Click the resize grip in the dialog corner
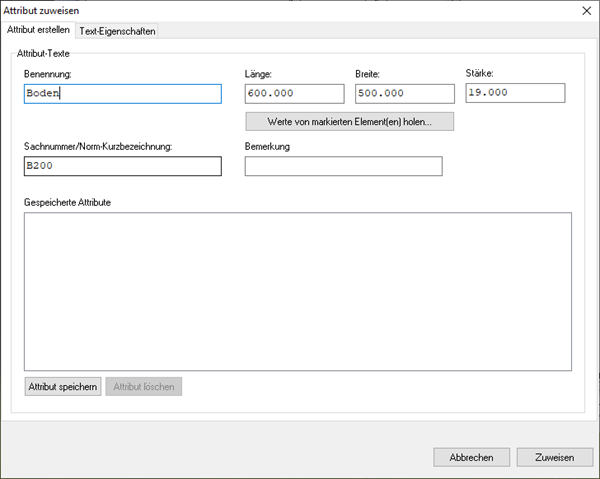 [x=595, y=474]
